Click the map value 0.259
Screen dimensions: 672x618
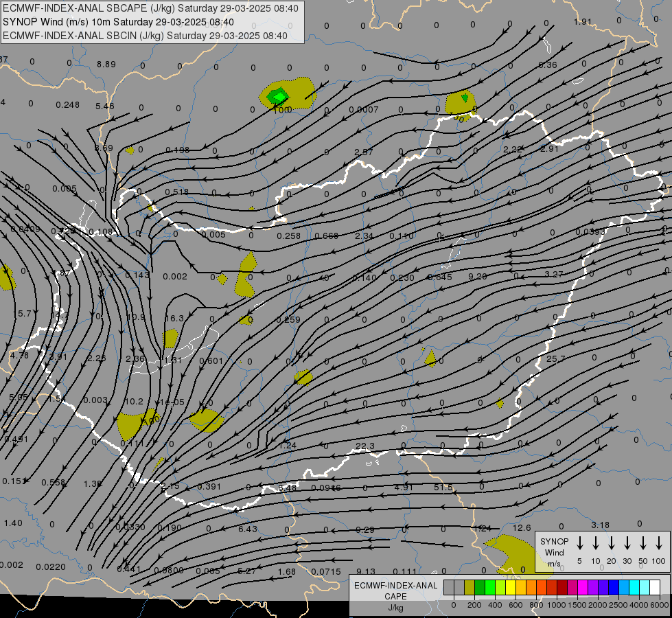coord(288,319)
